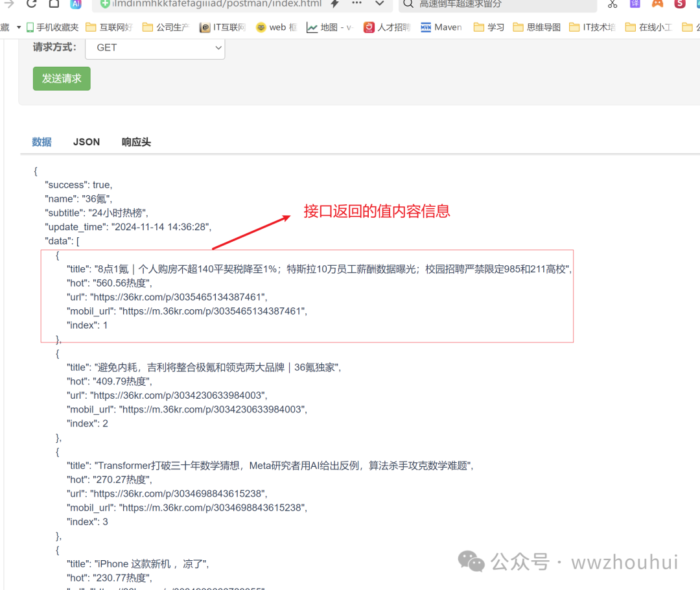Open the 学习 bookmark folder
This screenshot has height=590, width=700.
point(489,27)
